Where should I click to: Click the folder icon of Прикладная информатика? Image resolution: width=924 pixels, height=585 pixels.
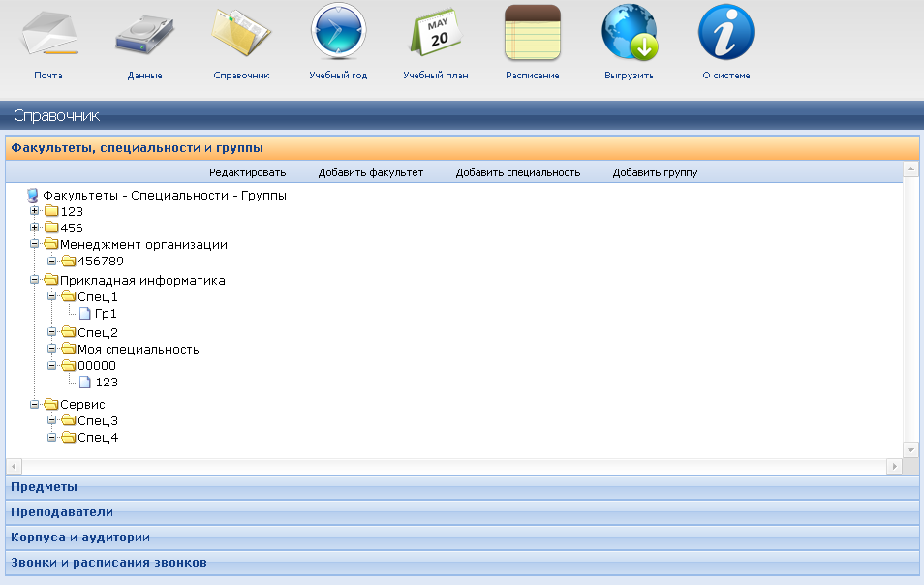tap(51, 280)
